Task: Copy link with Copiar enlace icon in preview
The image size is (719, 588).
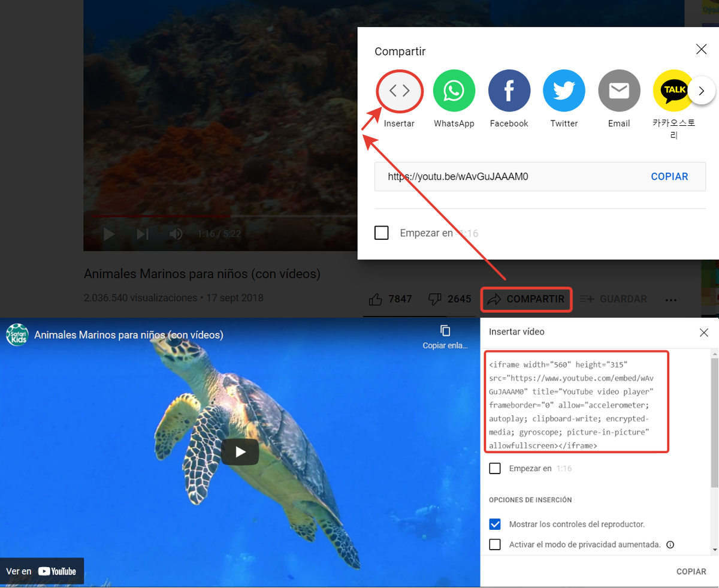Action: [x=445, y=337]
